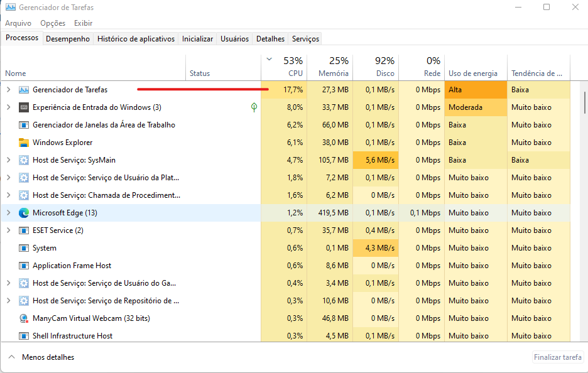Click the 105,7 MB memory cell
The width and height of the screenshot is (588, 373).
point(330,160)
